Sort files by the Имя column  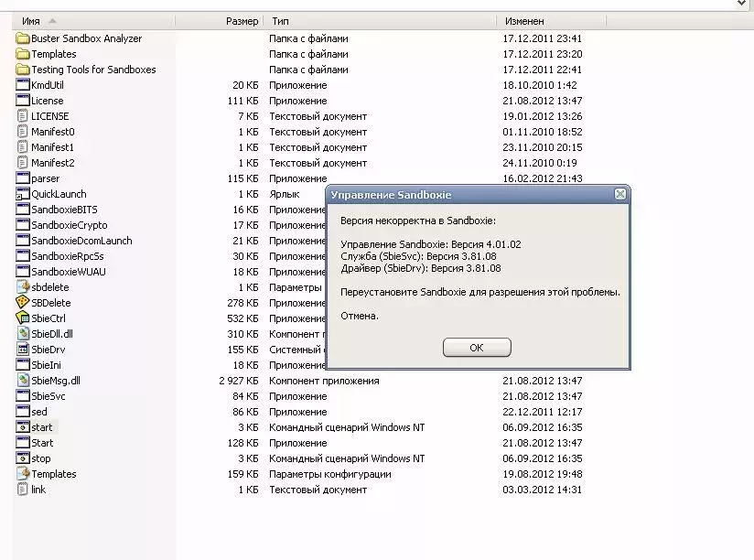[93, 21]
